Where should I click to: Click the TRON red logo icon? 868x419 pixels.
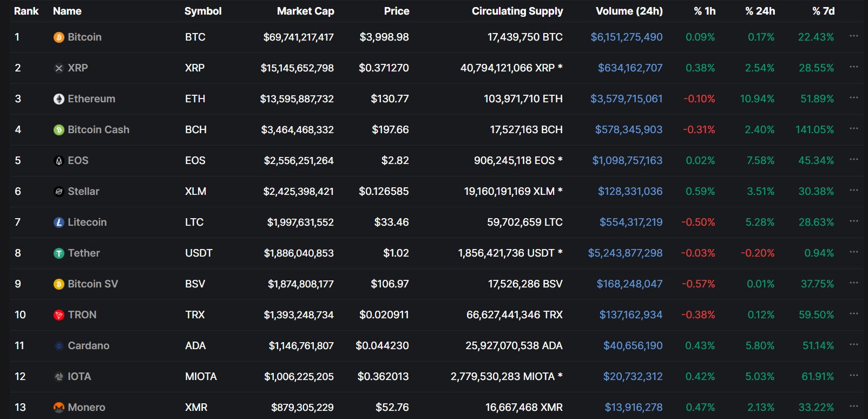click(x=59, y=315)
